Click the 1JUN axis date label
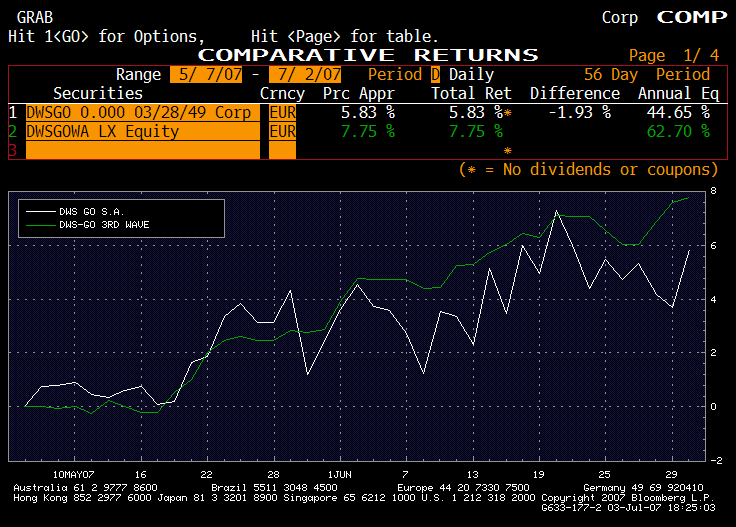Image resolution: width=736 pixels, height=527 pixels. point(340,474)
